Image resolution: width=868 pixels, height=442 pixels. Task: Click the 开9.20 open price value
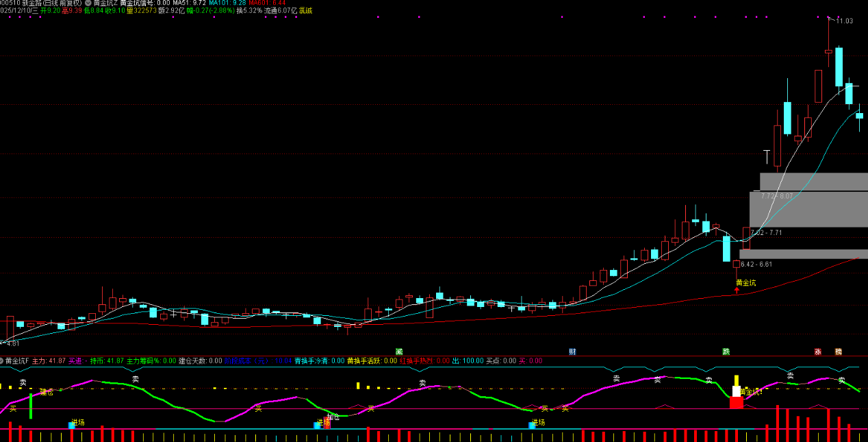pyautogui.click(x=50, y=10)
